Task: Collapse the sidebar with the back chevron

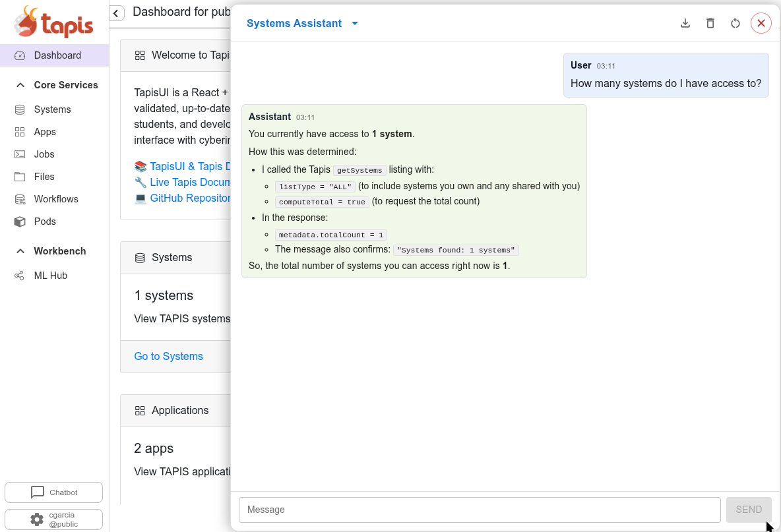Action: pos(117,13)
